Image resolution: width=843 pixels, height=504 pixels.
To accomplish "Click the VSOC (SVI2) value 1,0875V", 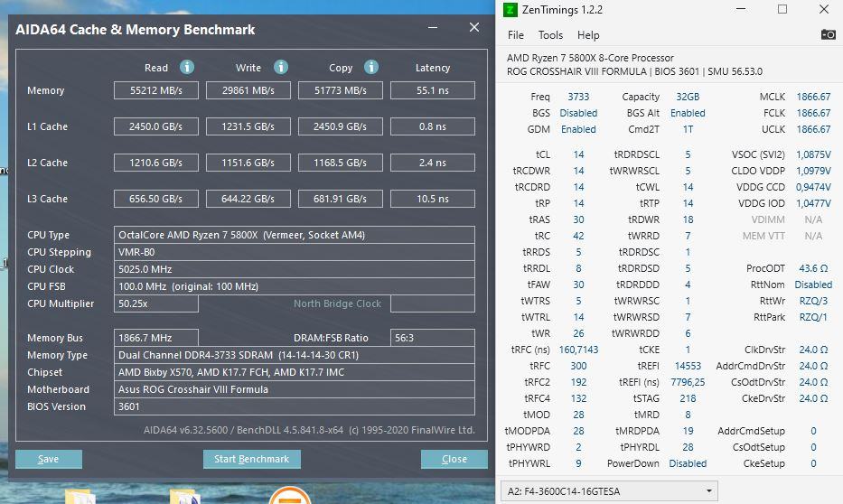I will point(813,154).
